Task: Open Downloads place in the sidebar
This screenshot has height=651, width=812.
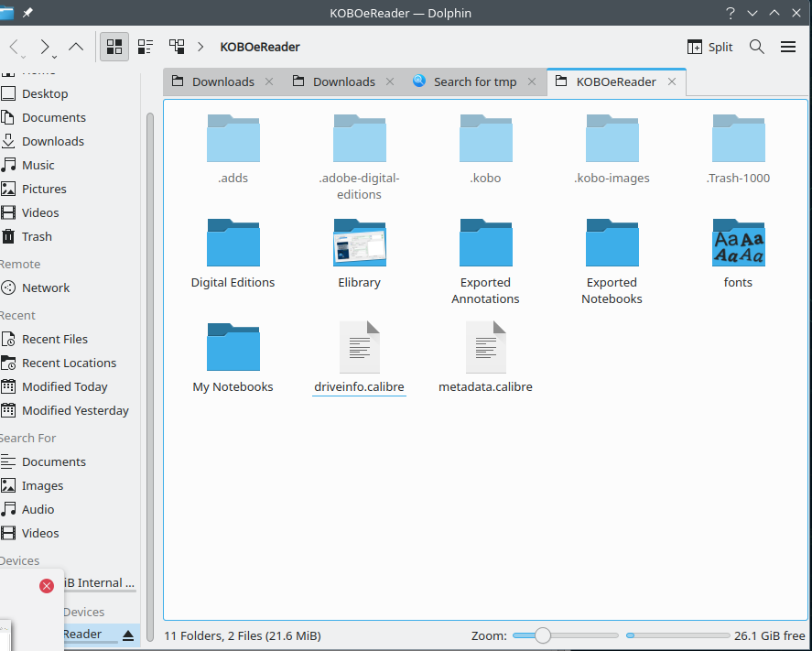Action: 70,141
